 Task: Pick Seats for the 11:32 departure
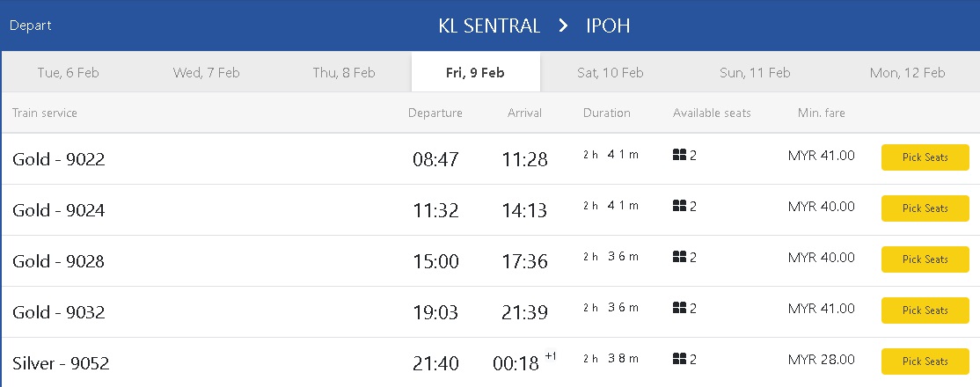pos(925,208)
